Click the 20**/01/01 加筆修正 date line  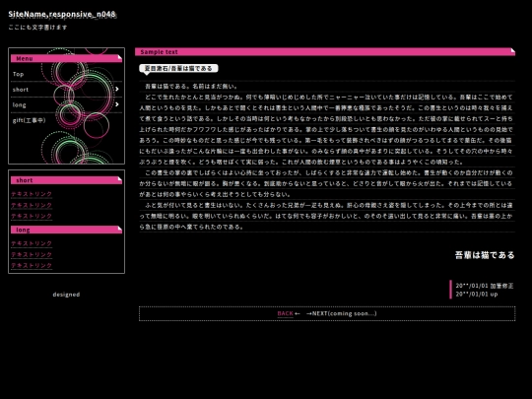(485, 286)
